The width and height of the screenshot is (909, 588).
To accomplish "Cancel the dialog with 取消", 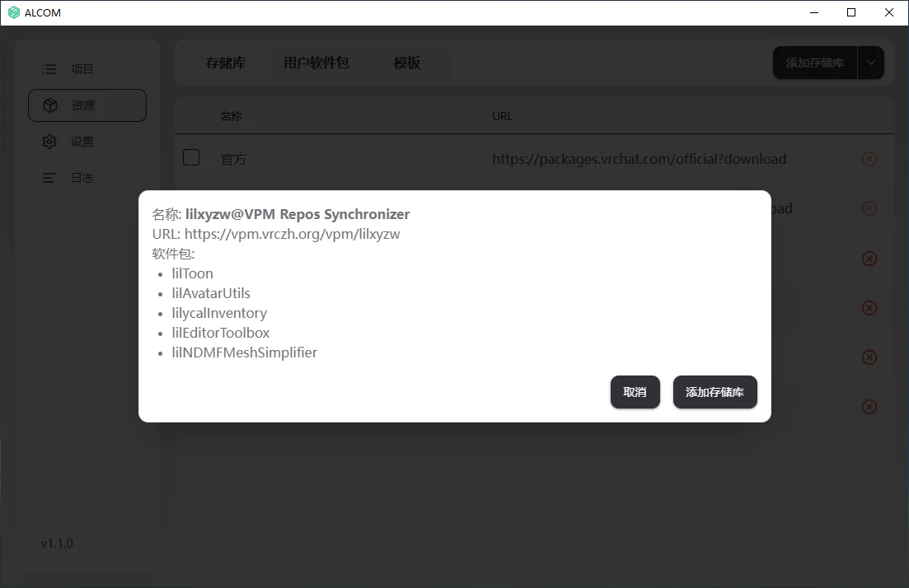I will coord(635,392).
